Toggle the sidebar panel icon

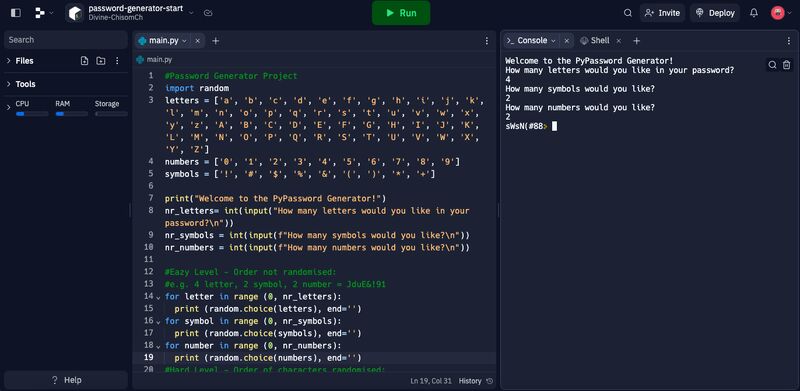[x=16, y=13]
